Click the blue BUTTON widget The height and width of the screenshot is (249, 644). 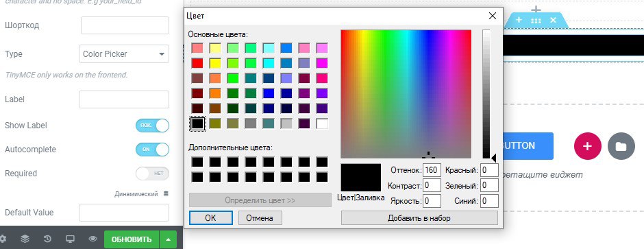coord(528,146)
